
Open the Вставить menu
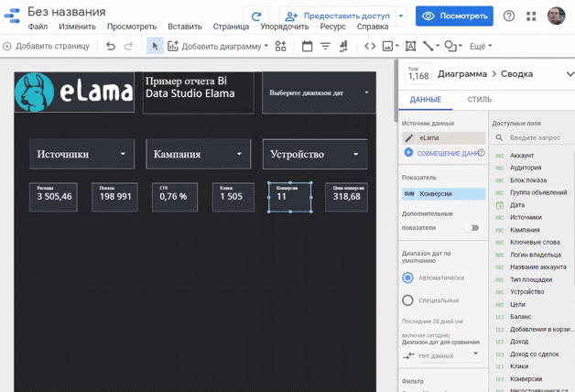pyautogui.click(x=185, y=27)
